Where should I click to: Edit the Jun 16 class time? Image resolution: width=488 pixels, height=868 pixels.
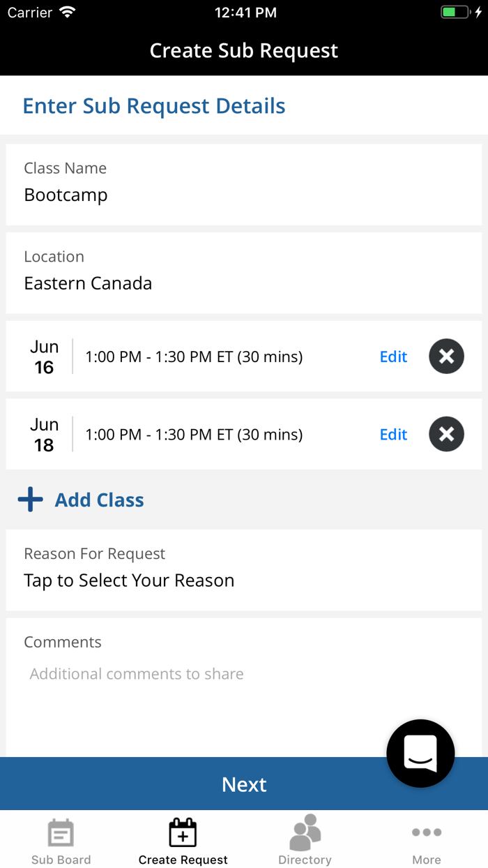point(393,356)
